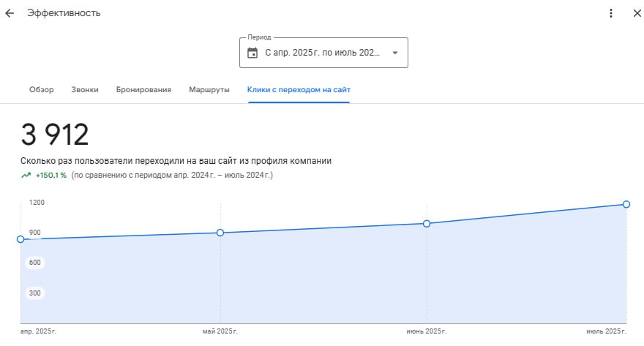The width and height of the screenshot is (644, 346).
Task: Click the +150,1 % comparison text
Action: pos(51,176)
